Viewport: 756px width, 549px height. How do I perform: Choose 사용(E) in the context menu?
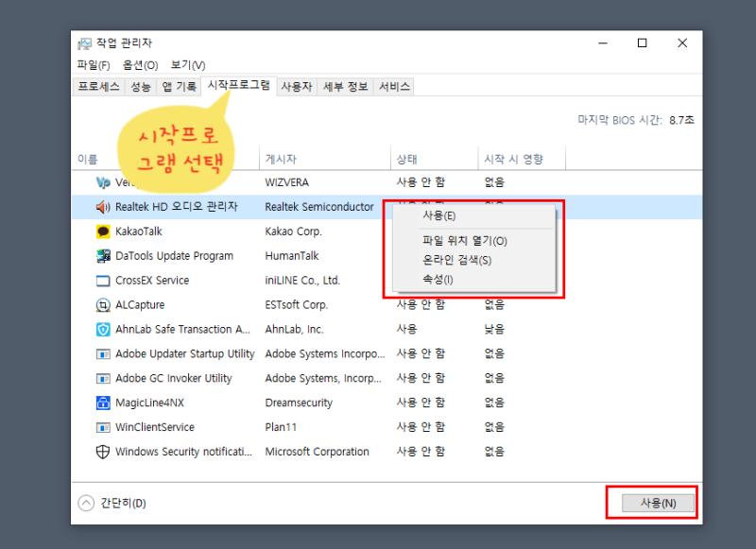tap(474, 216)
